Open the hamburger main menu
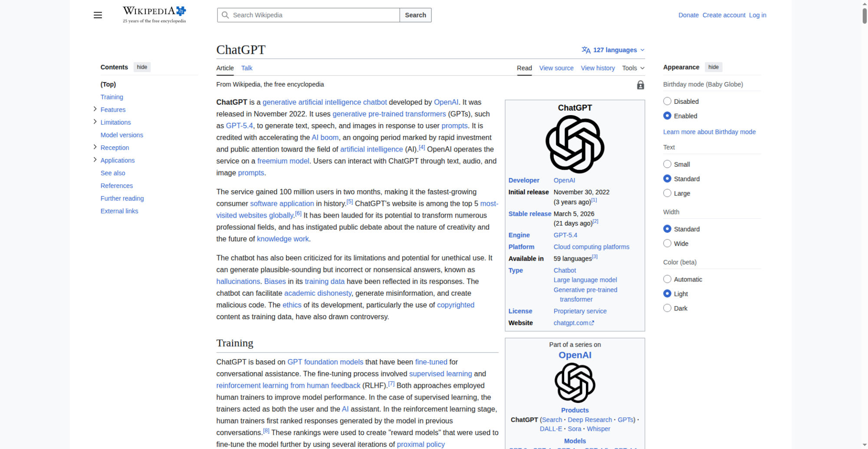868x449 pixels. point(98,15)
